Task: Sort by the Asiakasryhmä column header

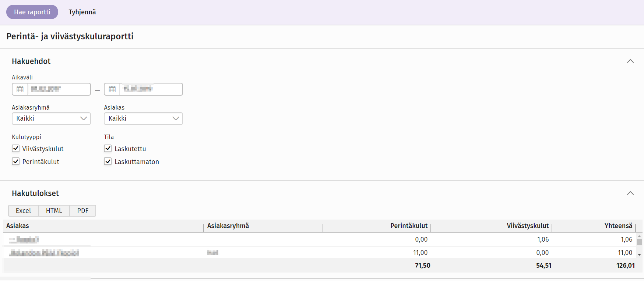Action: pyautogui.click(x=228, y=226)
